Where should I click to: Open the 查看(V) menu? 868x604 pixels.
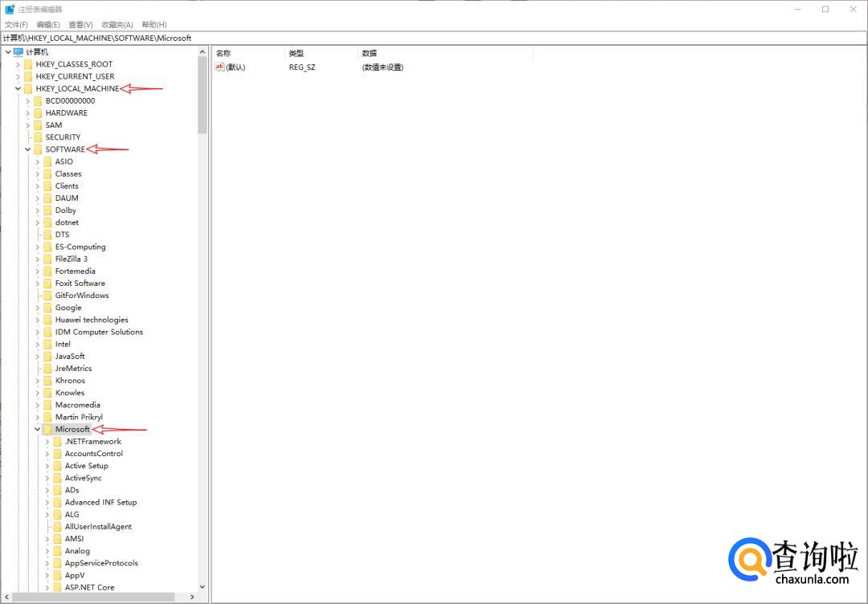80,24
